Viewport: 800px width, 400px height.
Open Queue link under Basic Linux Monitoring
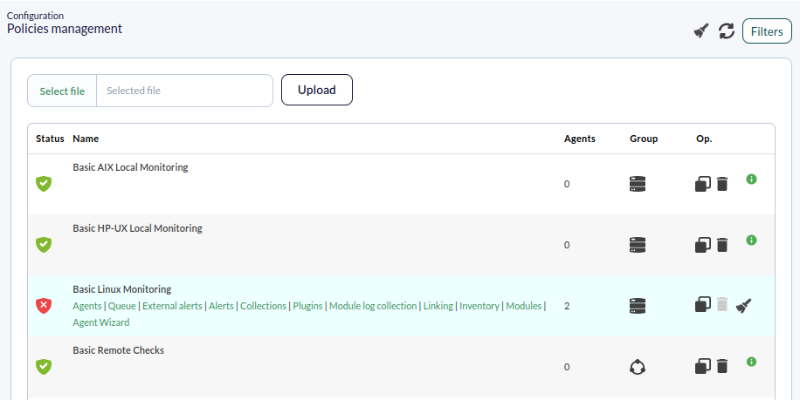122,306
